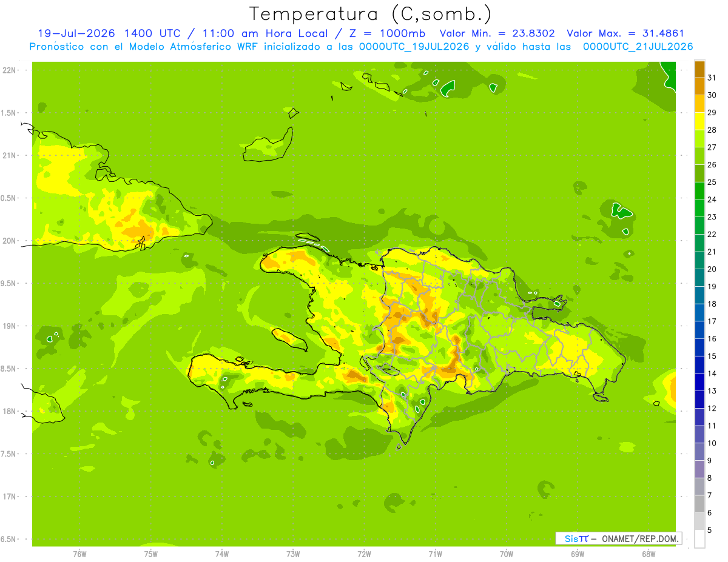This screenshot has width=728, height=562.
Task: Click the '21N' latitude label
Action: point(9,155)
